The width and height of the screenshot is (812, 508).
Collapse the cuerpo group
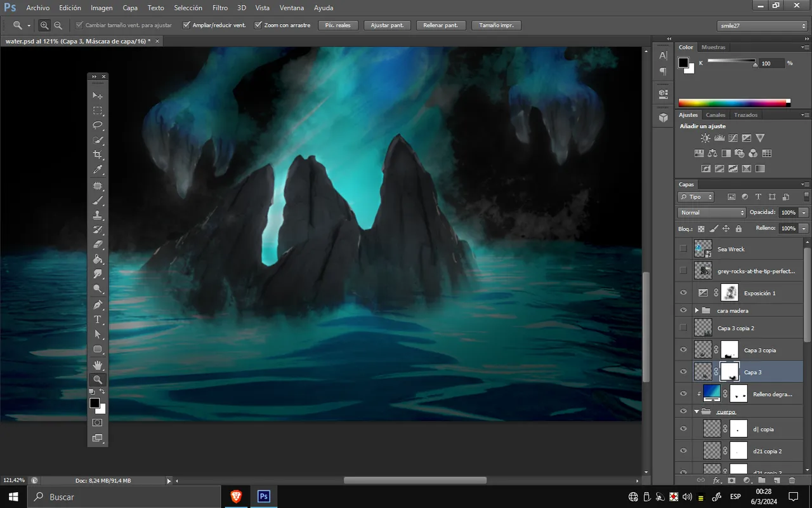pyautogui.click(x=697, y=411)
